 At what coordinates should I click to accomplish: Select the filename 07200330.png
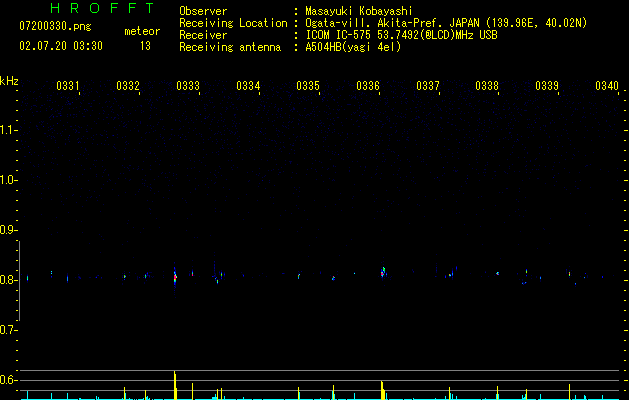55,27
